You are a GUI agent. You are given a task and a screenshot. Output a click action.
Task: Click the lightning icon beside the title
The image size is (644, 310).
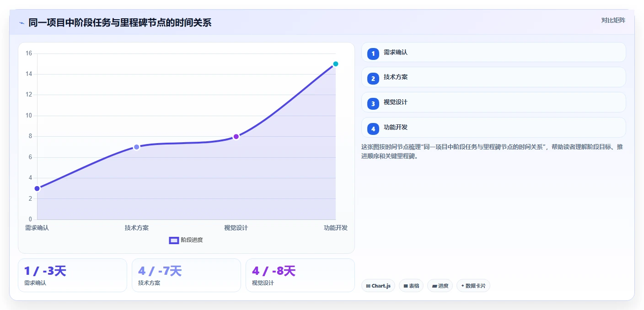[21, 23]
